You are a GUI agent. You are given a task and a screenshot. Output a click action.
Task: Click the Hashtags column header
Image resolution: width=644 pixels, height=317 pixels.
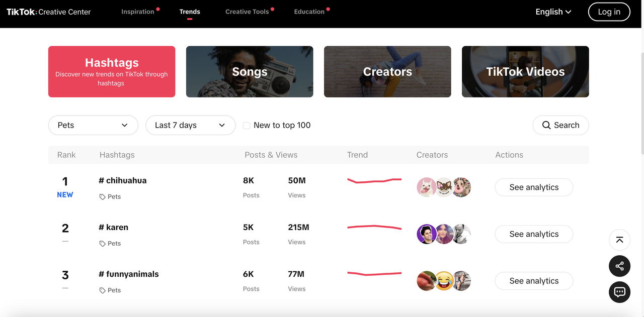click(117, 155)
